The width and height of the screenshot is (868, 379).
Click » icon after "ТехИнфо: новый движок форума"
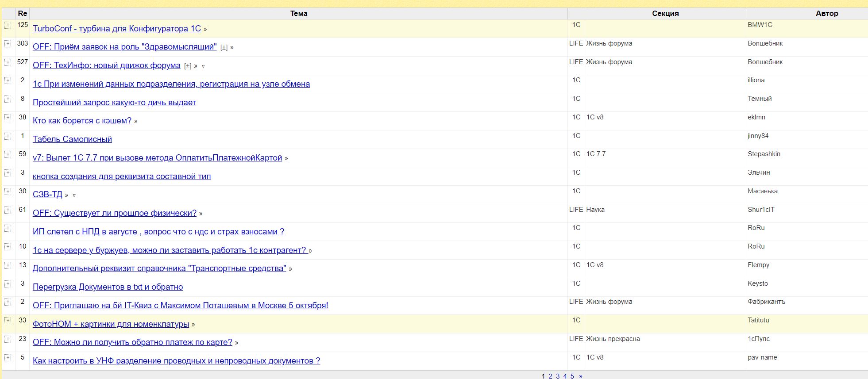coord(196,66)
